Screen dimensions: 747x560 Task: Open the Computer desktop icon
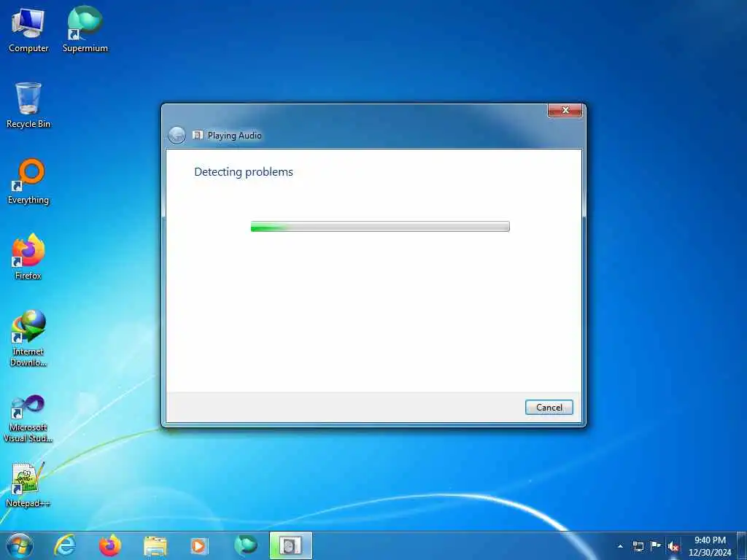point(28,31)
